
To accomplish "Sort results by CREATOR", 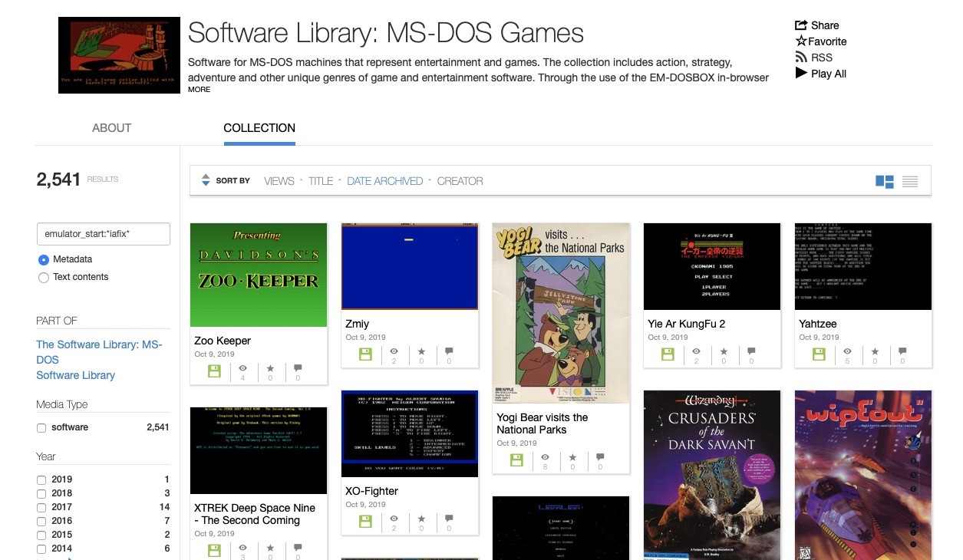I will tap(460, 181).
